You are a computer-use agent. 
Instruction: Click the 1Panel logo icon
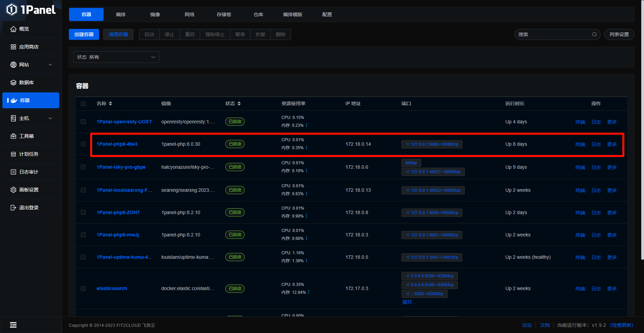(x=12, y=10)
